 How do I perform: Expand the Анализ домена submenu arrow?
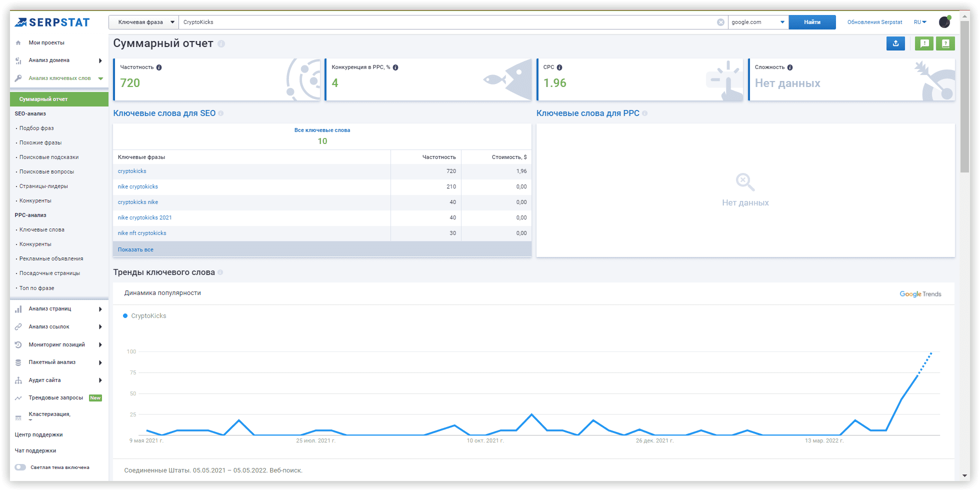100,60
